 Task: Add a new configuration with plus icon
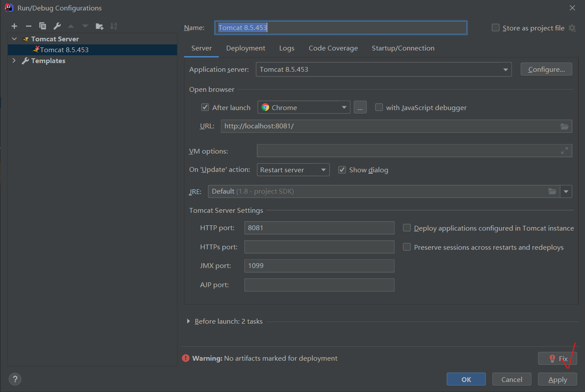(x=14, y=26)
